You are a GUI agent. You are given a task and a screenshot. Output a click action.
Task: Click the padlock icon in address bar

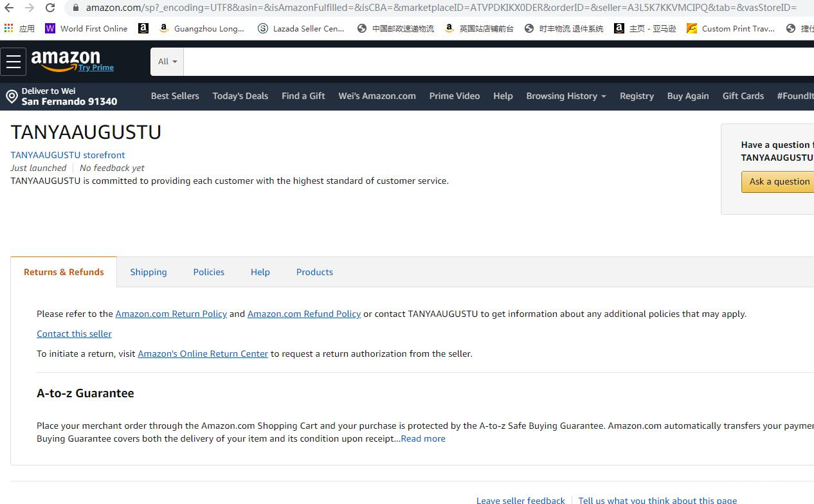tap(75, 8)
